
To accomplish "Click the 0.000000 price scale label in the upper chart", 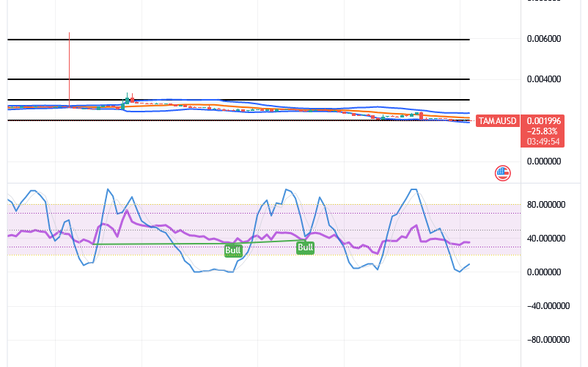I will (544, 161).
